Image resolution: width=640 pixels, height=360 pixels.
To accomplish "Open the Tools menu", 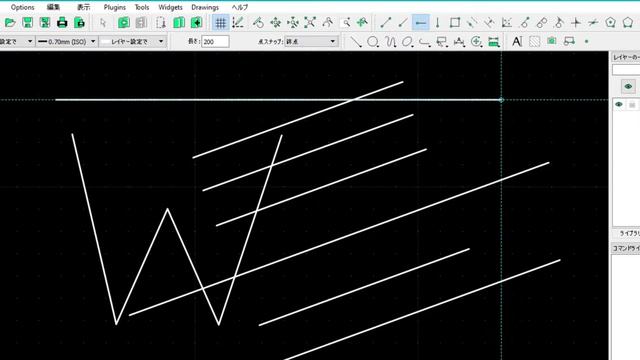I will tap(142, 7).
